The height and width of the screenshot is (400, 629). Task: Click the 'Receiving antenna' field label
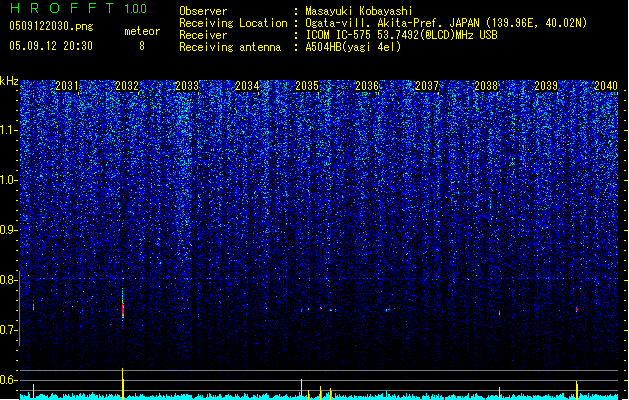[x=230, y=47]
